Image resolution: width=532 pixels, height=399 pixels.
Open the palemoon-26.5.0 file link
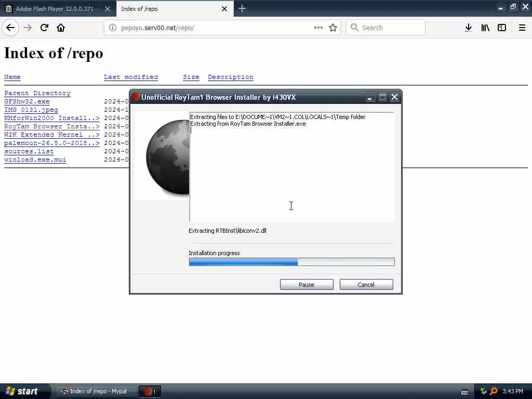52,143
